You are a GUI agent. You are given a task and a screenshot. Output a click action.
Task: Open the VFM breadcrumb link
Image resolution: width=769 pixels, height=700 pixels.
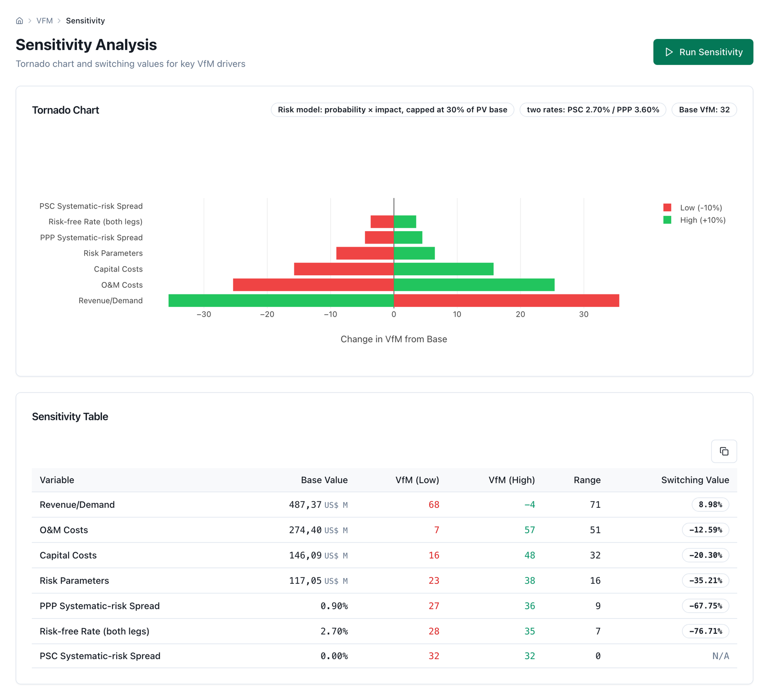pyautogui.click(x=45, y=21)
